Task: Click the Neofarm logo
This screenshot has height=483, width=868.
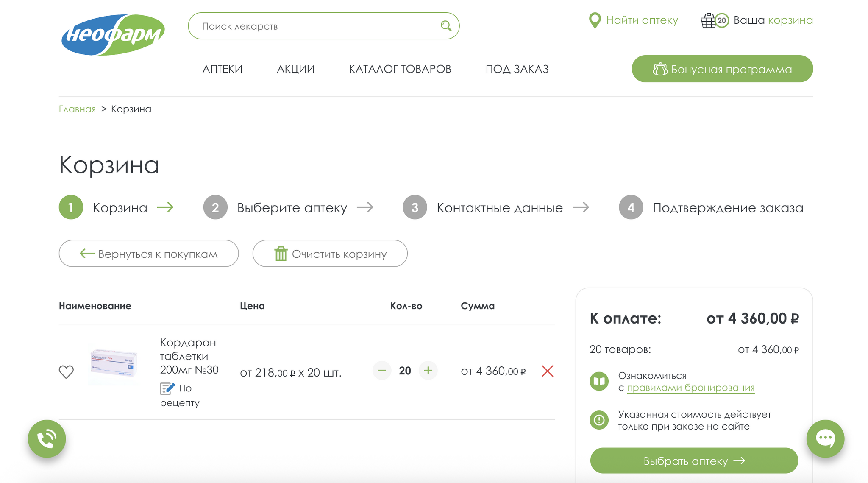Action: pos(113,35)
